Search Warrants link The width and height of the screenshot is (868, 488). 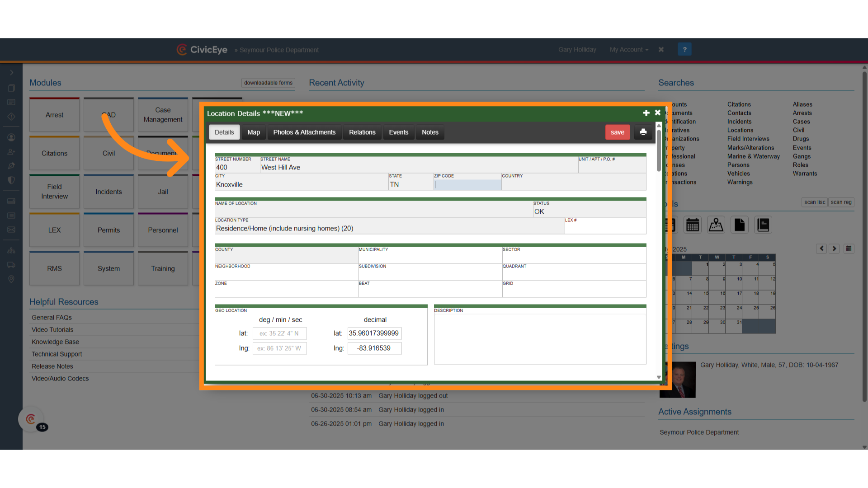(805, 174)
